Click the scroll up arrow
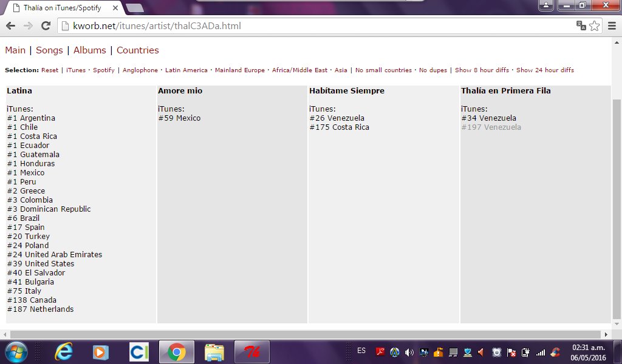Image resolution: width=622 pixels, height=364 pixels. (x=617, y=42)
